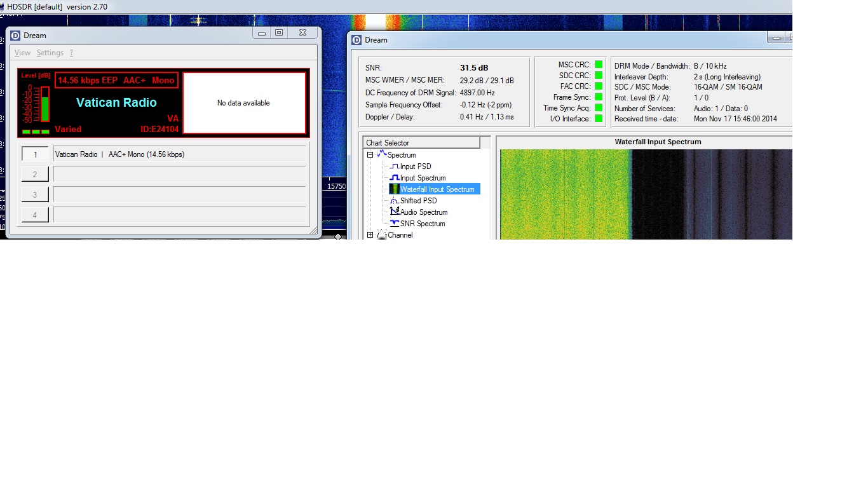
Task: Select service button 1
Action: (x=35, y=154)
